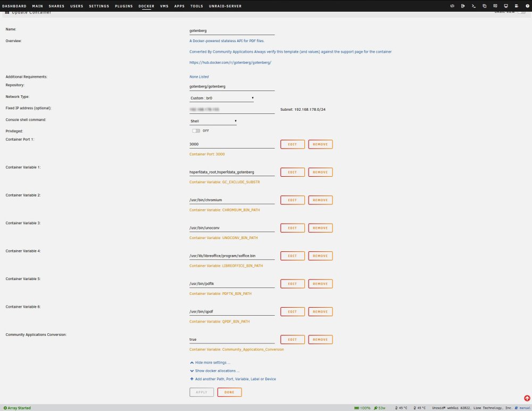Click the help question mark icon
The height and width of the screenshot is (411, 532).
527,6
